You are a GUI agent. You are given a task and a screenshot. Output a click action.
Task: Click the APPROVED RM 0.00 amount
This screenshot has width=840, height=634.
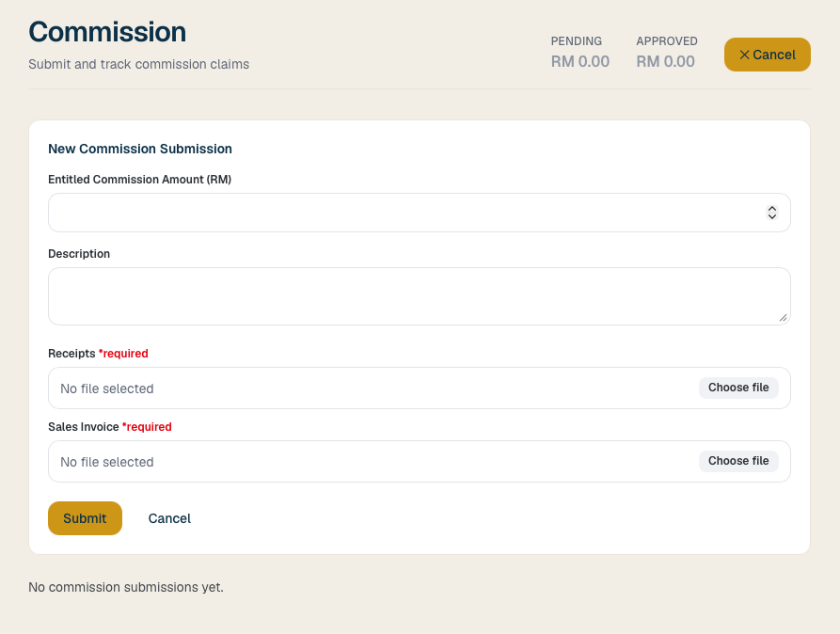pyautogui.click(x=665, y=62)
